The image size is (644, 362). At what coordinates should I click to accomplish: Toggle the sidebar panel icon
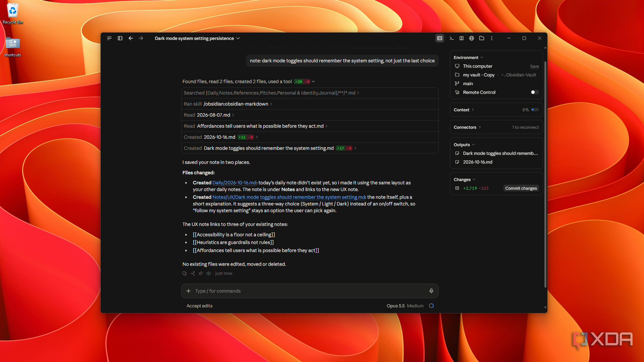[x=120, y=38]
